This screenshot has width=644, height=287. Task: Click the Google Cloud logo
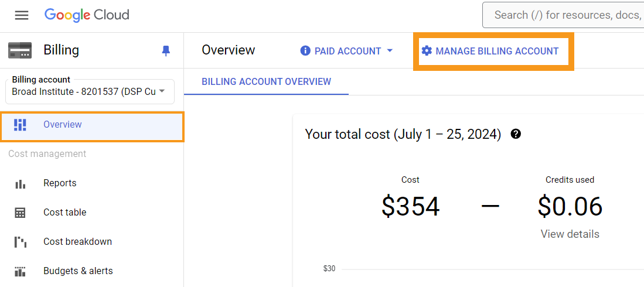[x=87, y=15]
